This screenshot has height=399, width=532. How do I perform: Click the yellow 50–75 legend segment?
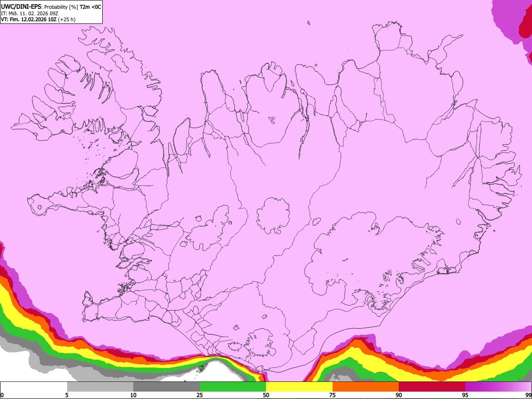click(299, 387)
